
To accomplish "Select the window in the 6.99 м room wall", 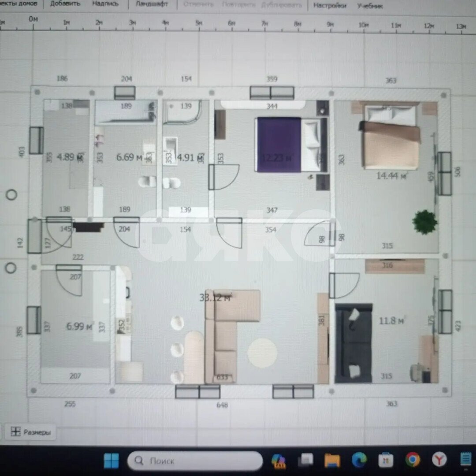I will pyautogui.click(x=34, y=320).
